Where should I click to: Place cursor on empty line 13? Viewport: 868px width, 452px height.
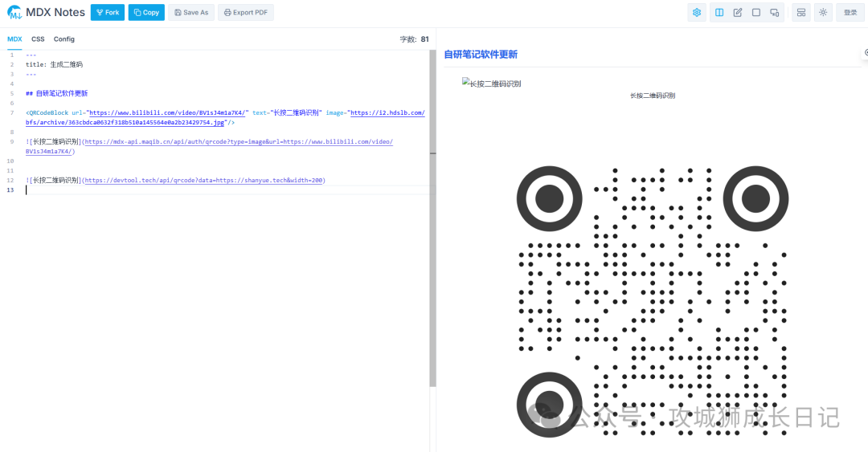tap(227, 189)
